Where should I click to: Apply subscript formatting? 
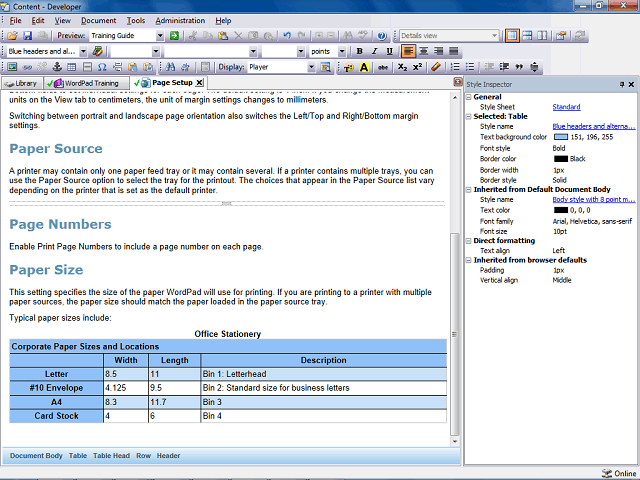click(402, 67)
